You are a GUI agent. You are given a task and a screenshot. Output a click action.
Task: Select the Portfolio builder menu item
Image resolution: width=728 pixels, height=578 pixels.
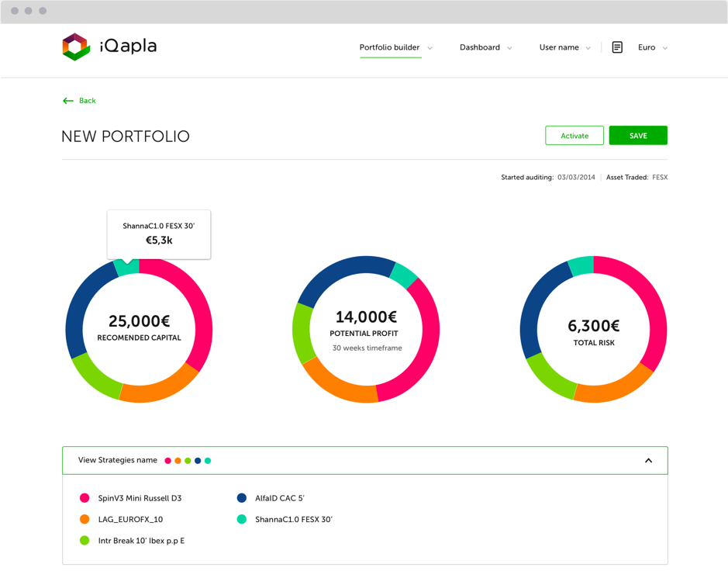[x=389, y=47]
